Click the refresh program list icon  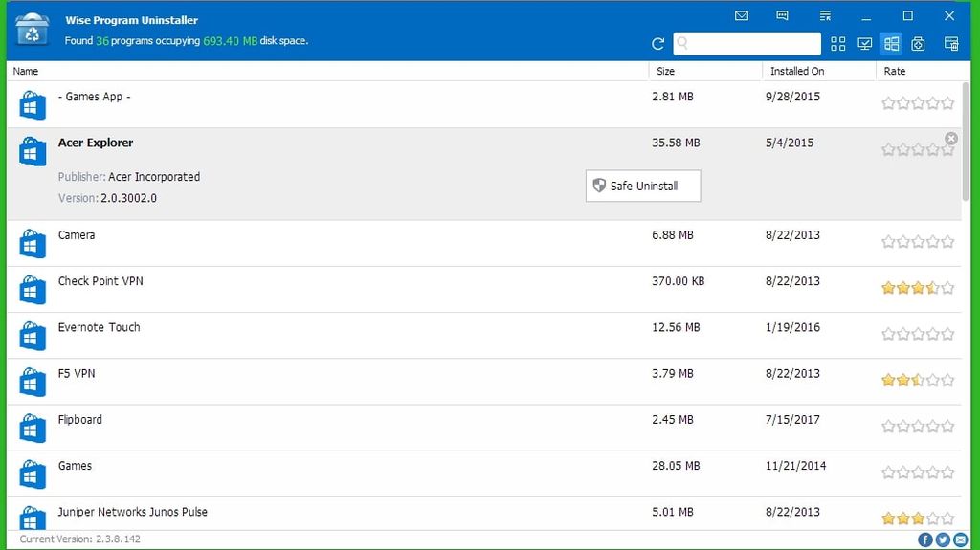657,44
